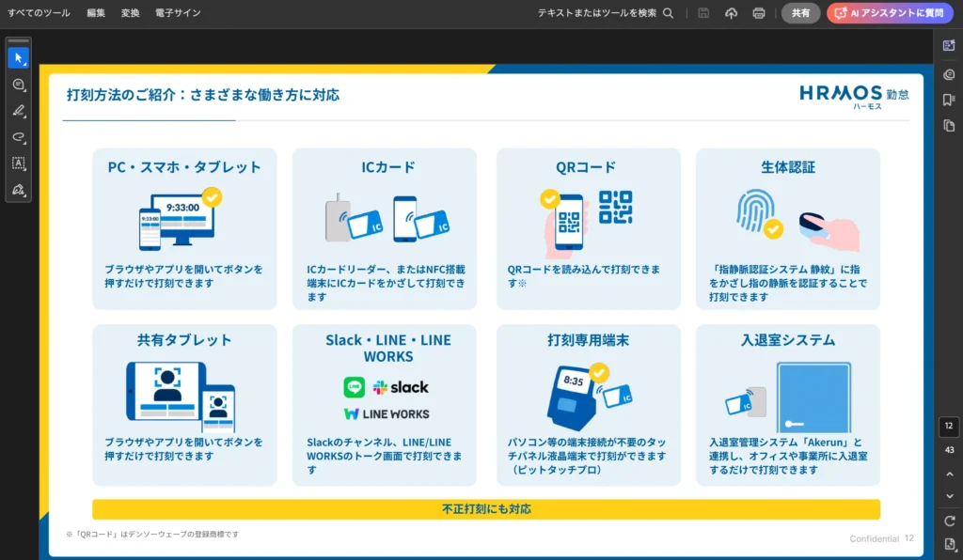
Task: Click the AIアシスタントに質問 button
Action: pos(890,13)
